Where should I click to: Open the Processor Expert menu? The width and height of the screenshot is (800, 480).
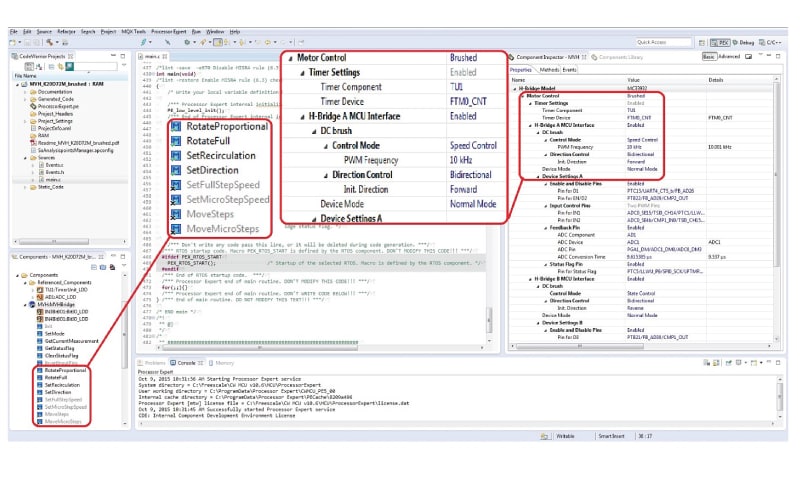[170, 32]
